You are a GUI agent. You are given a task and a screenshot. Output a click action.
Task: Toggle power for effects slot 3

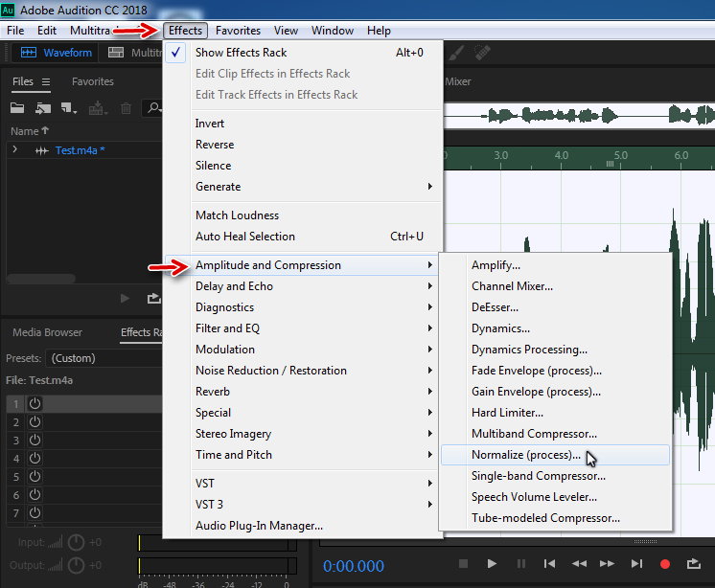[x=35, y=441]
